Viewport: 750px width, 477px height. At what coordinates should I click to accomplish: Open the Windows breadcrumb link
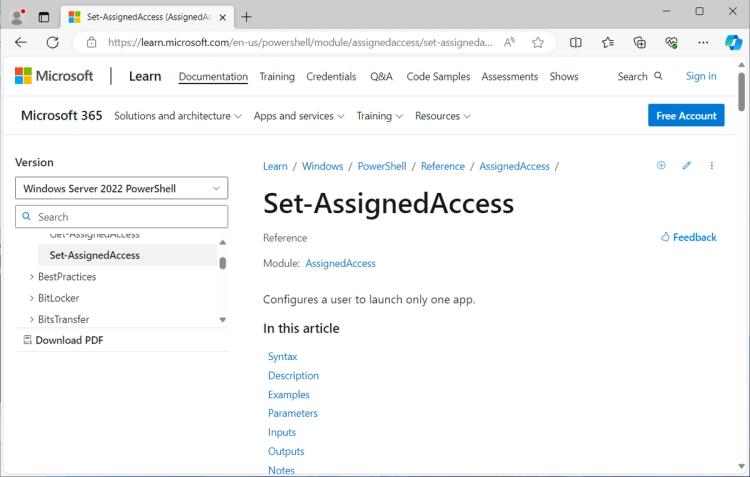[x=322, y=166]
